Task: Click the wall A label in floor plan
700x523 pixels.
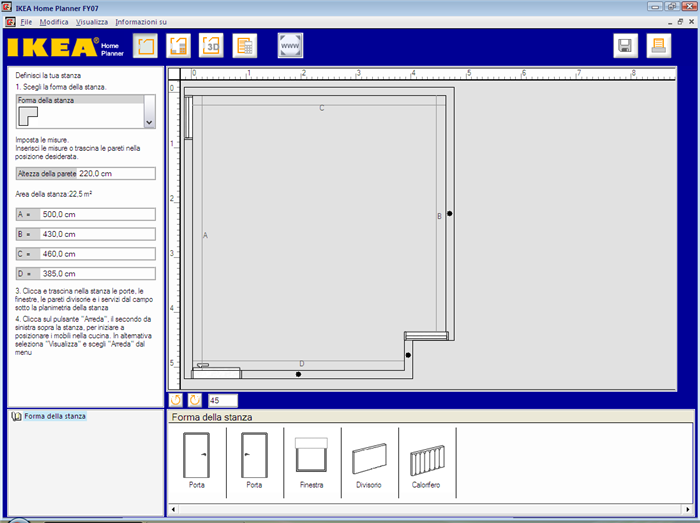Action: coord(205,235)
